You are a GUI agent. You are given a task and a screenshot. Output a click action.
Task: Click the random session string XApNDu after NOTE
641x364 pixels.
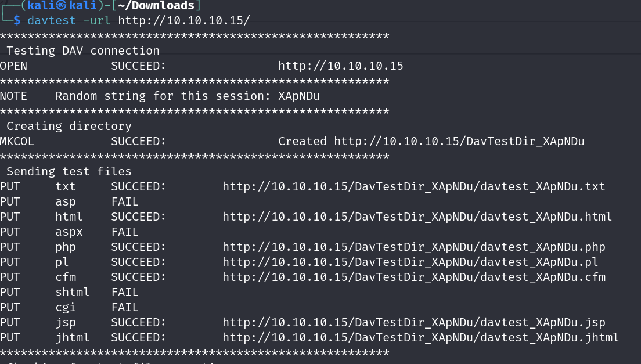pos(299,96)
